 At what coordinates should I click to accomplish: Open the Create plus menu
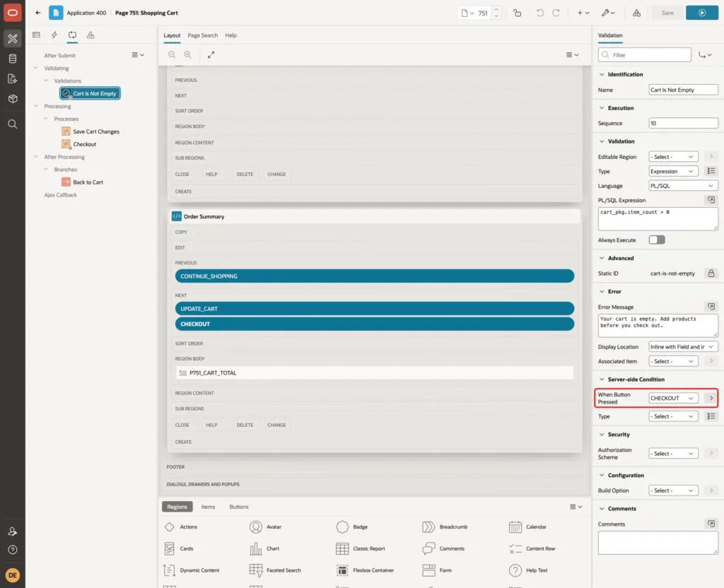[583, 13]
